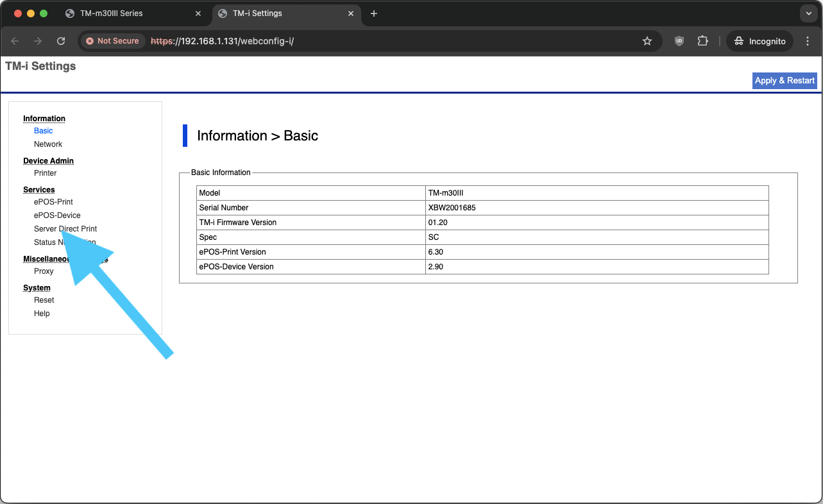This screenshot has width=823, height=504.
Task: Click the TM-i Firmware Version value 01.20
Action: point(597,223)
